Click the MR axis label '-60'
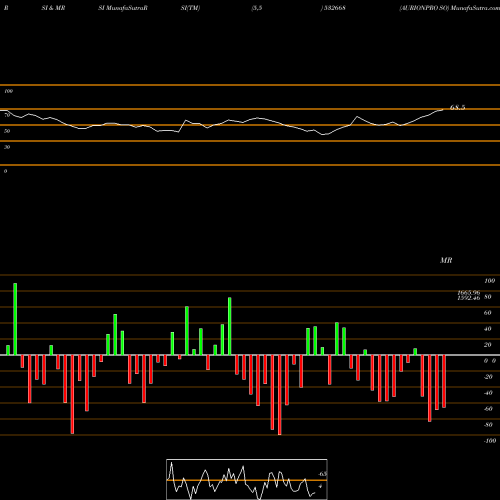500x500 pixels. point(488,409)
